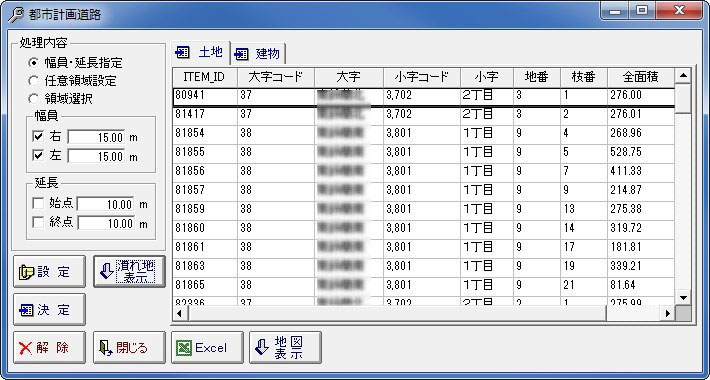Screen dimensions: 710x380
Task: Click the red X icon on 解除
Action: 26,348
